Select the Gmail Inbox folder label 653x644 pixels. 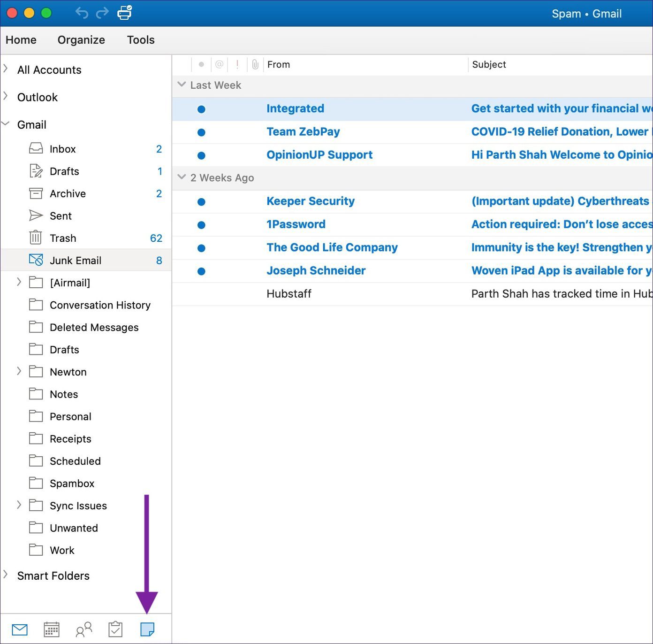63,149
